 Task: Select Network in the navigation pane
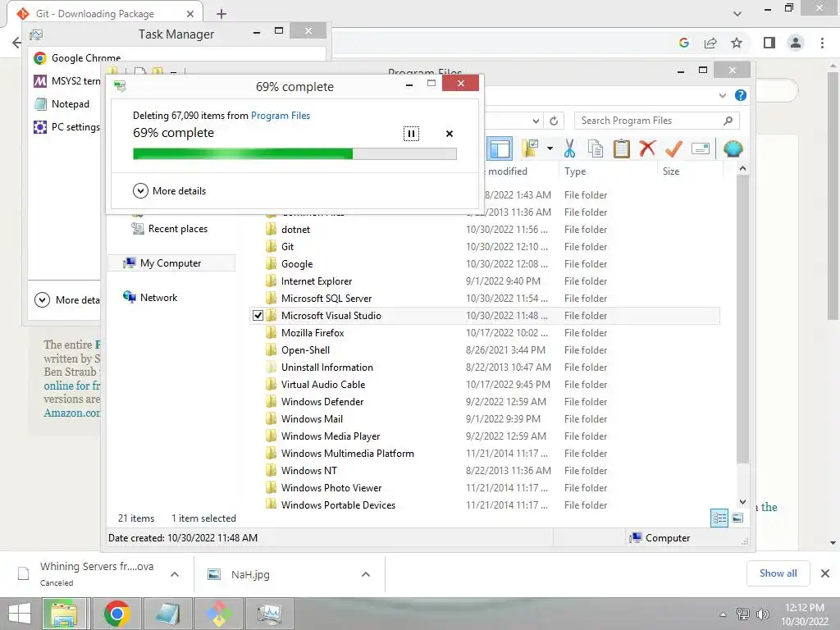(x=151, y=297)
